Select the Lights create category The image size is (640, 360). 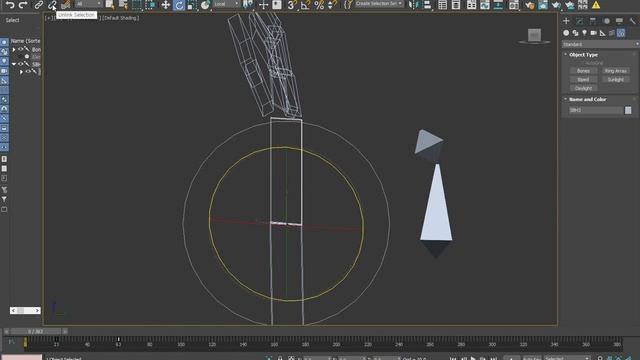click(584, 33)
